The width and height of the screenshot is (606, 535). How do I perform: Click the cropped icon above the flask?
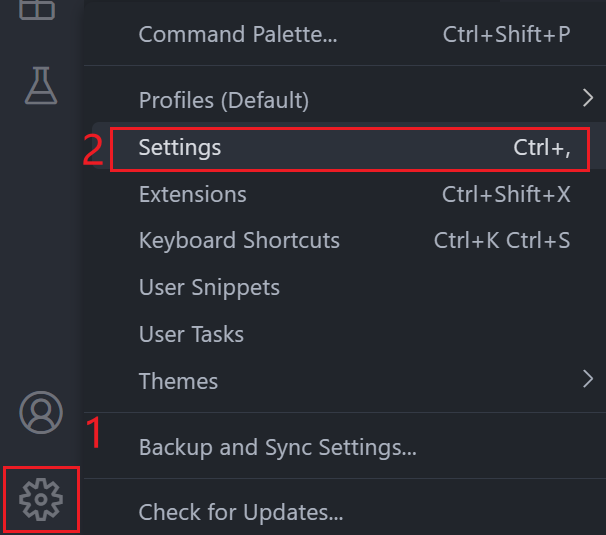pyautogui.click(x=39, y=10)
